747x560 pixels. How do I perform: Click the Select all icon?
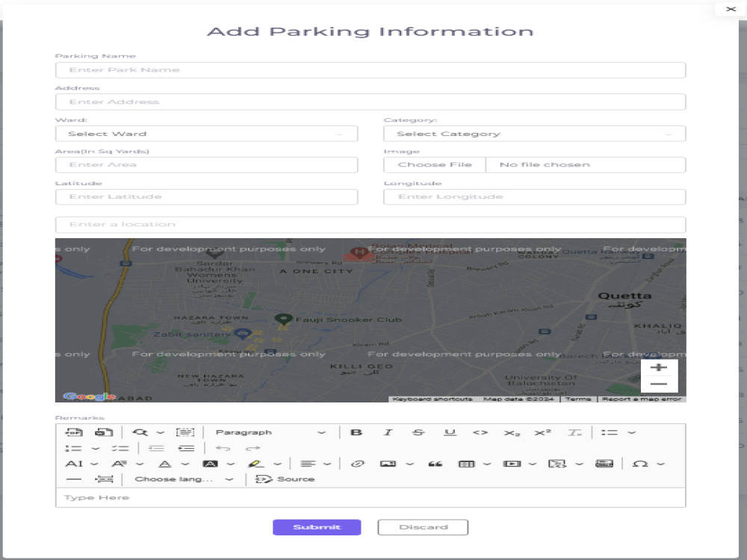point(185,432)
